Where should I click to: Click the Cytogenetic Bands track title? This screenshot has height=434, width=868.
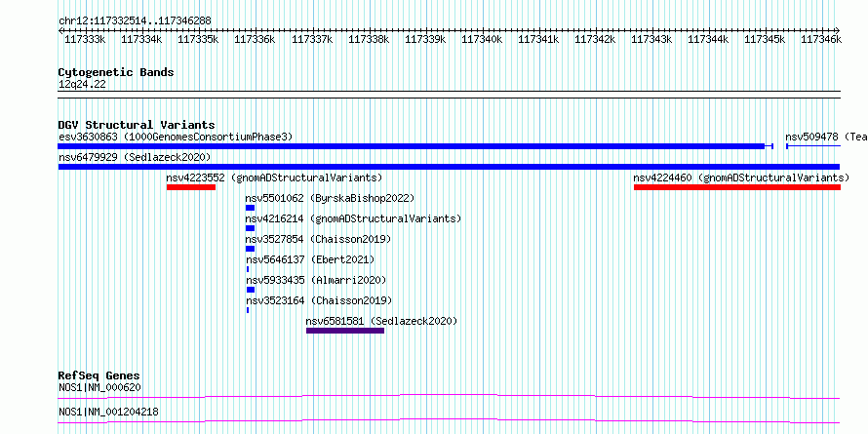[116, 72]
